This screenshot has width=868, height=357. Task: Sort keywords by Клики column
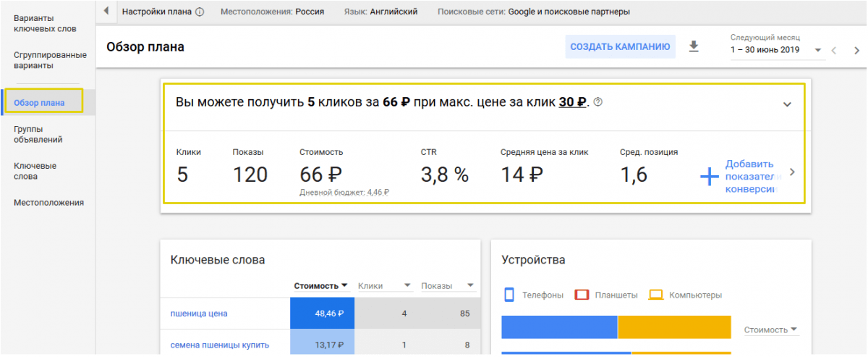point(384,285)
